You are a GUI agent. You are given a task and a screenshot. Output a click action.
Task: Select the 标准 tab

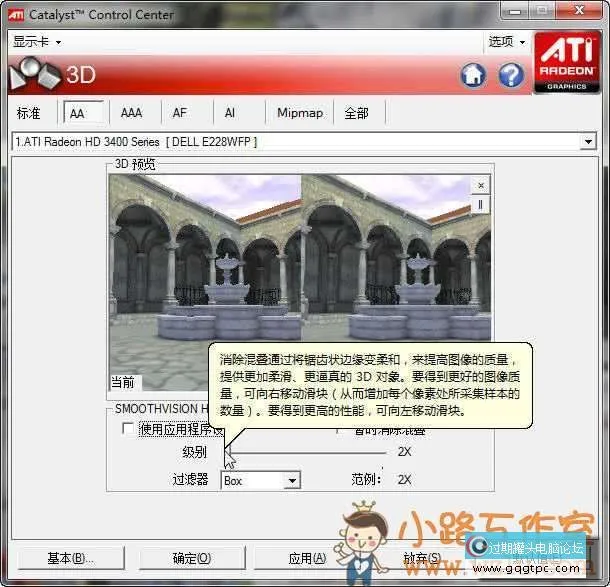click(x=29, y=113)
